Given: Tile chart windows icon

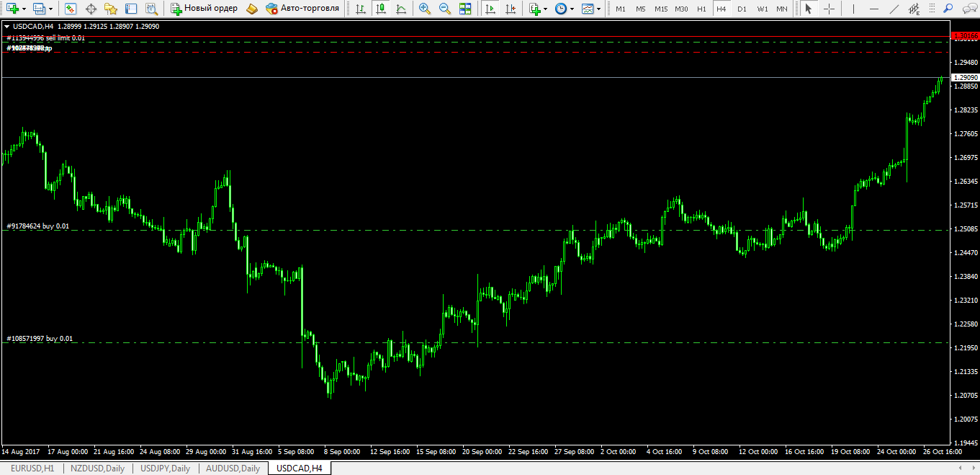Looking at the screenshot, I should pos(465,9).
